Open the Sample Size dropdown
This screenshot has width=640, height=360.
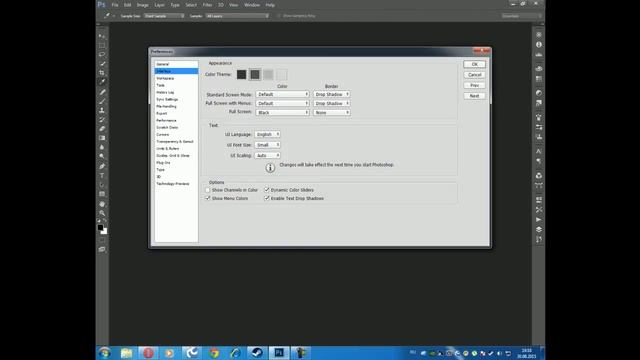pos(164,16)
